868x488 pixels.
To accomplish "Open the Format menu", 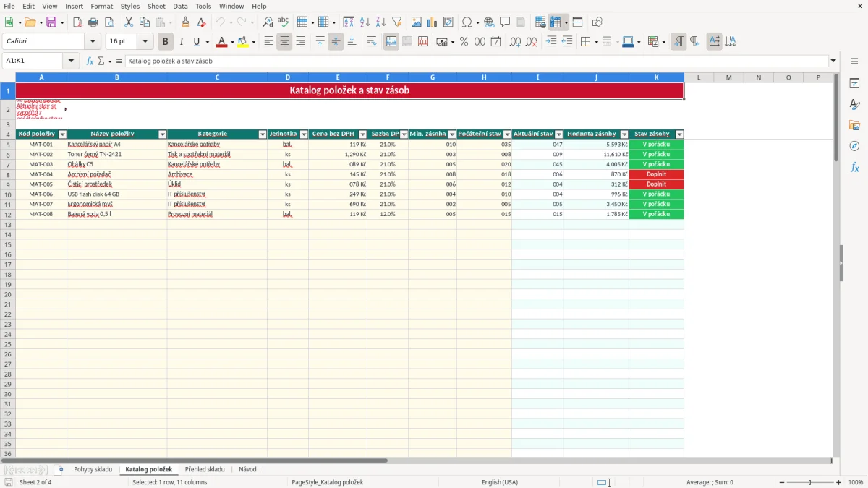I will point(102,6).
